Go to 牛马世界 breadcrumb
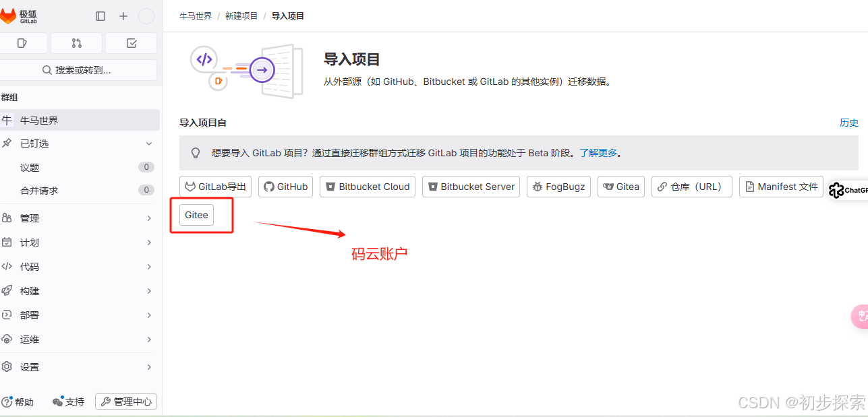Viewport: 868px width, 417px height. (196, 15)
